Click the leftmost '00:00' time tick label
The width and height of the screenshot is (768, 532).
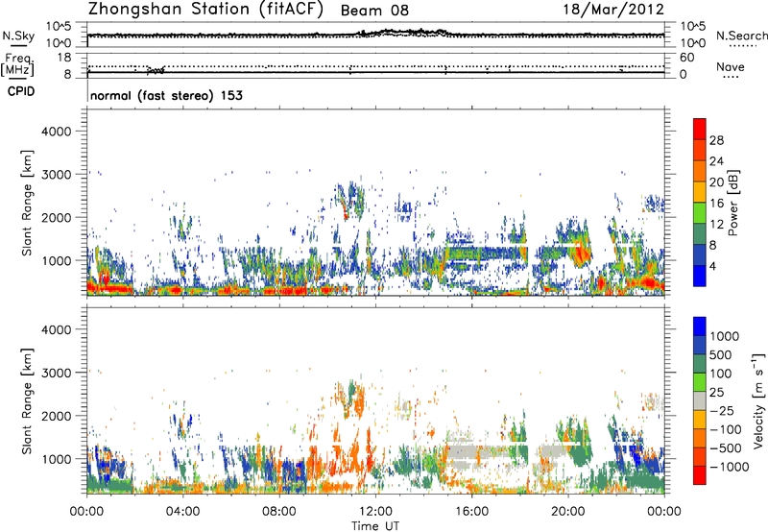tap(86, 512)
